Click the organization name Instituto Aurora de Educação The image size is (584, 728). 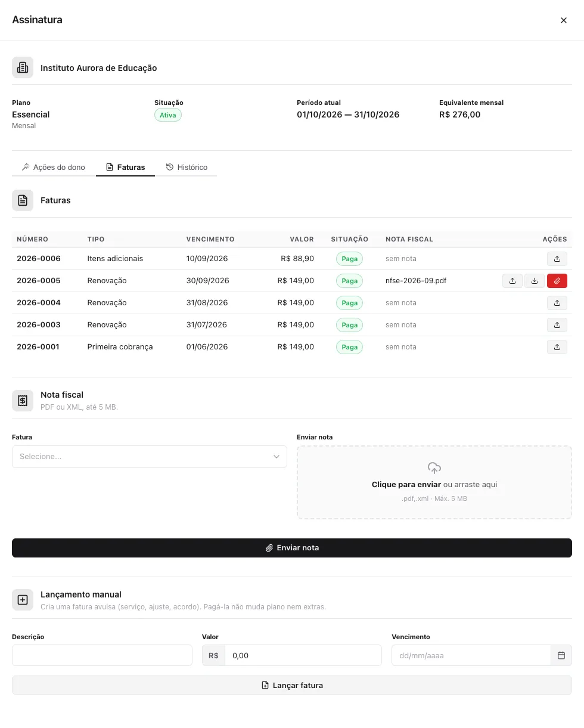pos(99,68)
